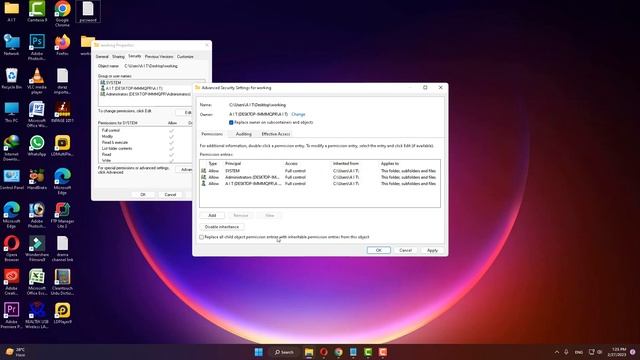Click OK in working Properties window
This screenshot has height=360, width=640.
[x=143, y=195]
